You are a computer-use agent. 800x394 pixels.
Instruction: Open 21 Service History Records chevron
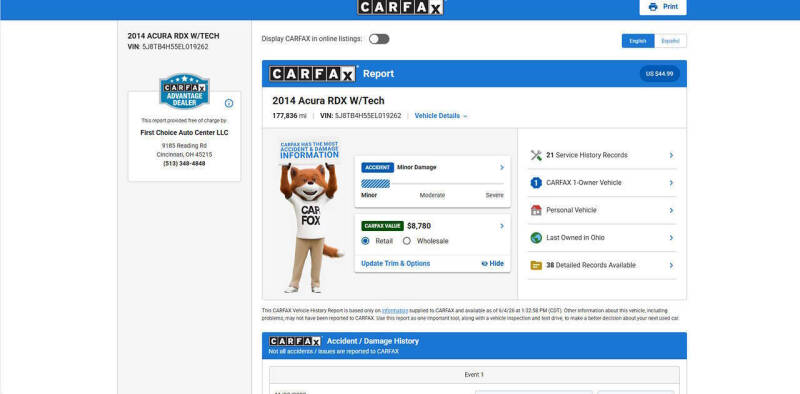(671, 155)
